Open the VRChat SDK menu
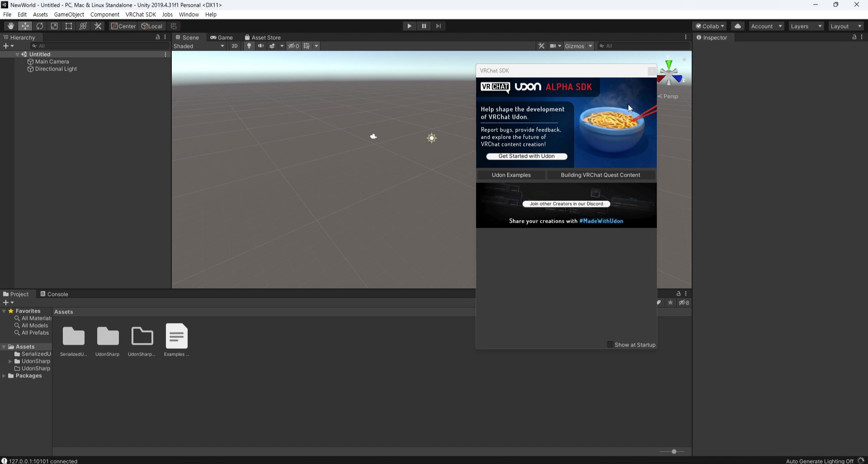868x464 pixels. point(141,14)
